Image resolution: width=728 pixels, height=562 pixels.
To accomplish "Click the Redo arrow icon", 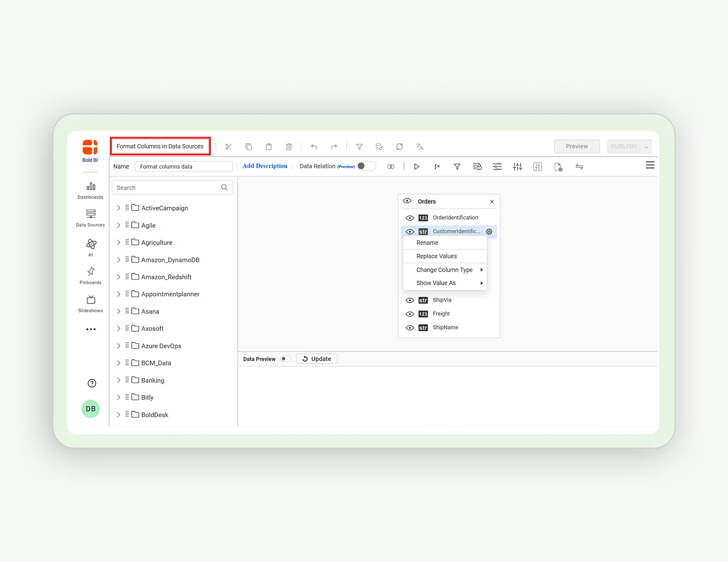I will (334, 147).
